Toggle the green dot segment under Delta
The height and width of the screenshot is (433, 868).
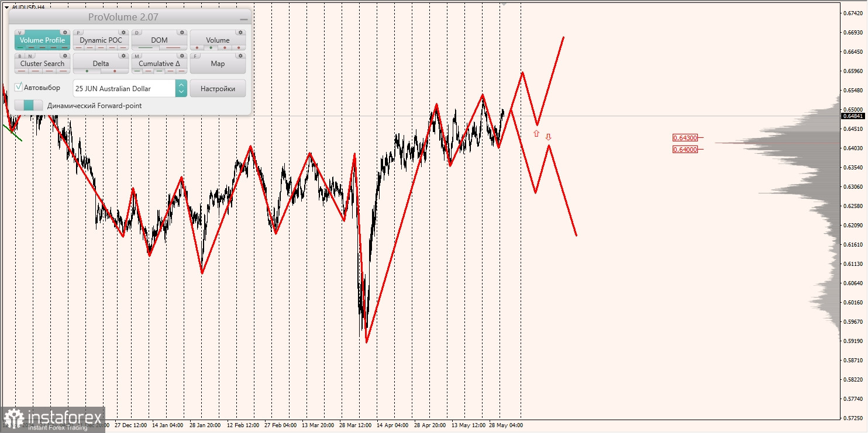coord(87,71)
